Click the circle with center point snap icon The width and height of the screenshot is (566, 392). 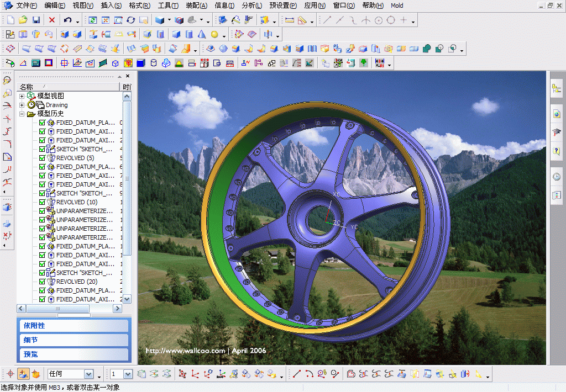pyautogui.click(x=378, y=20)
